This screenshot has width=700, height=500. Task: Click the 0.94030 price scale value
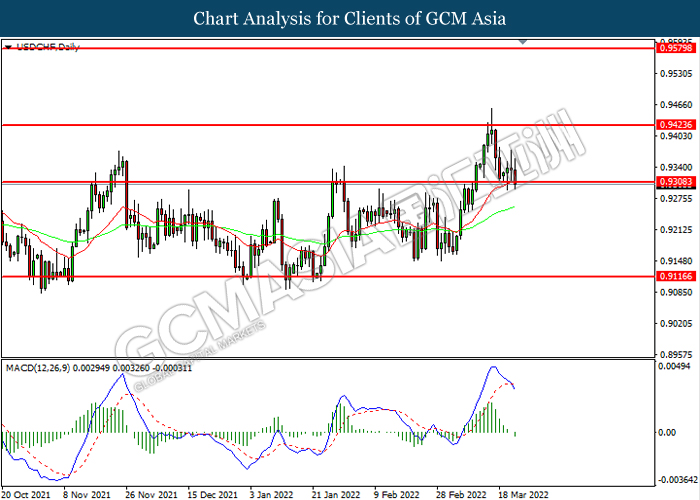point(676,136)
